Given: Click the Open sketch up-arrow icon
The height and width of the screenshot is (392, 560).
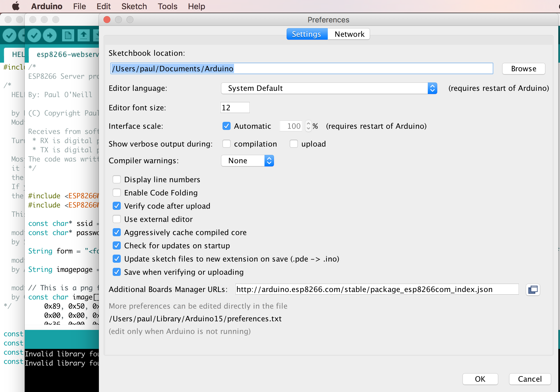Looking at the screenshot, I should pyautogui.click(x=84, y=35).
